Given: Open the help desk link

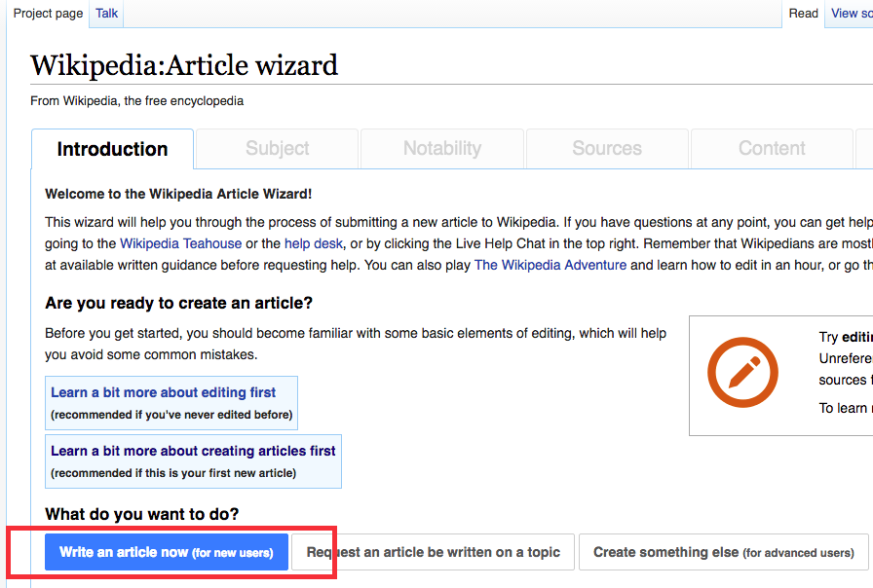Looking at the screenshot, I should [x=314, y=243].
